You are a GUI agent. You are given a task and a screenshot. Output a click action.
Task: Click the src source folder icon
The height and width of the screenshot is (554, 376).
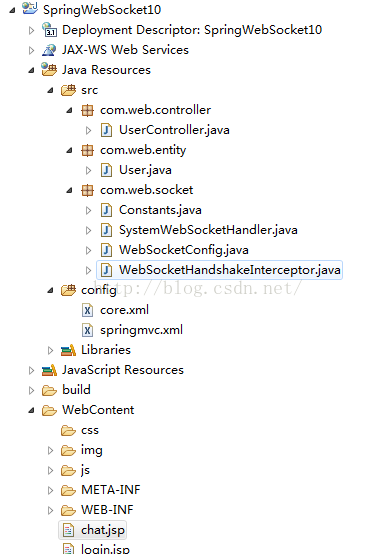68,90
